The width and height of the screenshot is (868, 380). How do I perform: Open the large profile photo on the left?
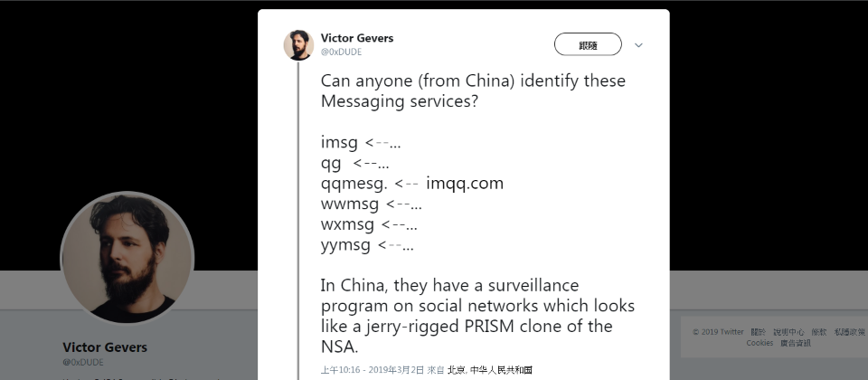tap(127, 257)
